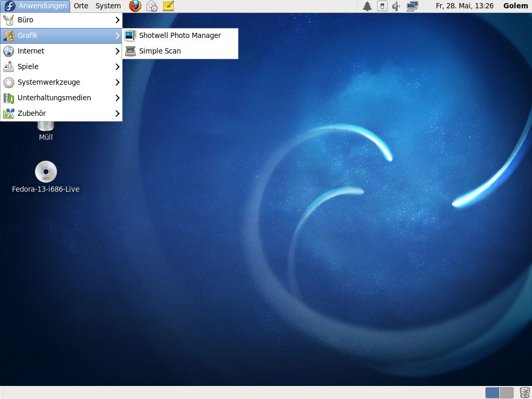This screenshot has width=532, height=399.
Task: Open the Spiele submenu
Action: [x=61, y=66]
